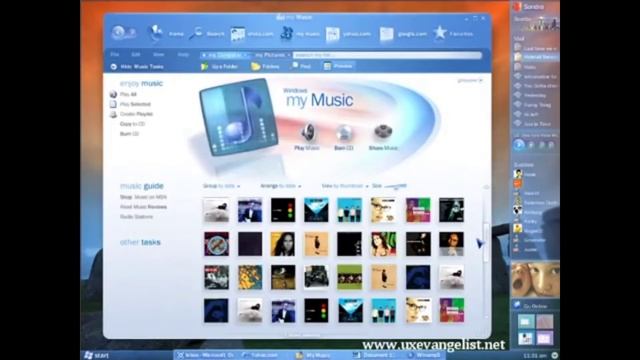
Task: Click Sondra user tile in sidebar
Action: click(534, 7)
